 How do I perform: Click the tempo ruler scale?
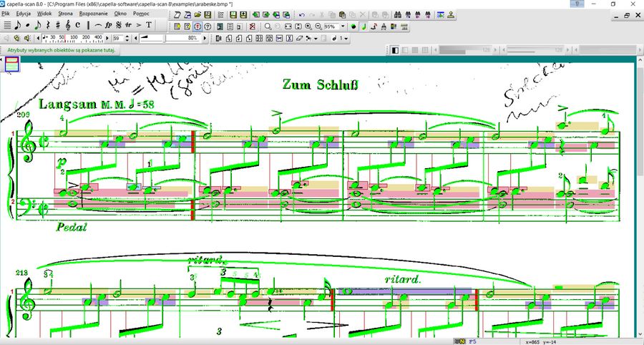coord(73,38)
